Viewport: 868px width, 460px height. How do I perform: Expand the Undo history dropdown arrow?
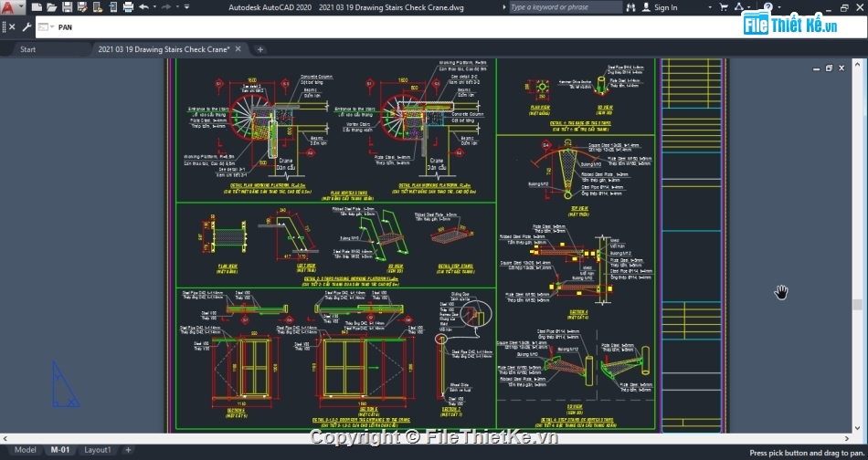[x=154, y=7]
